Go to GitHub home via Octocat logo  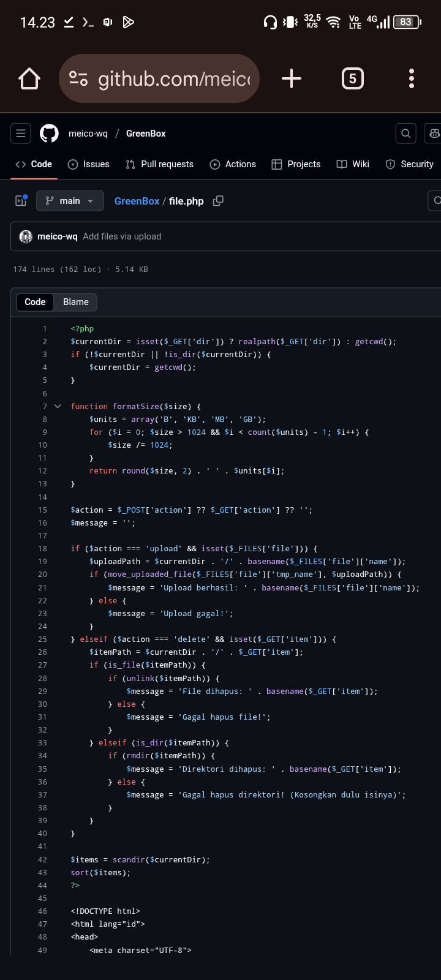49,134
